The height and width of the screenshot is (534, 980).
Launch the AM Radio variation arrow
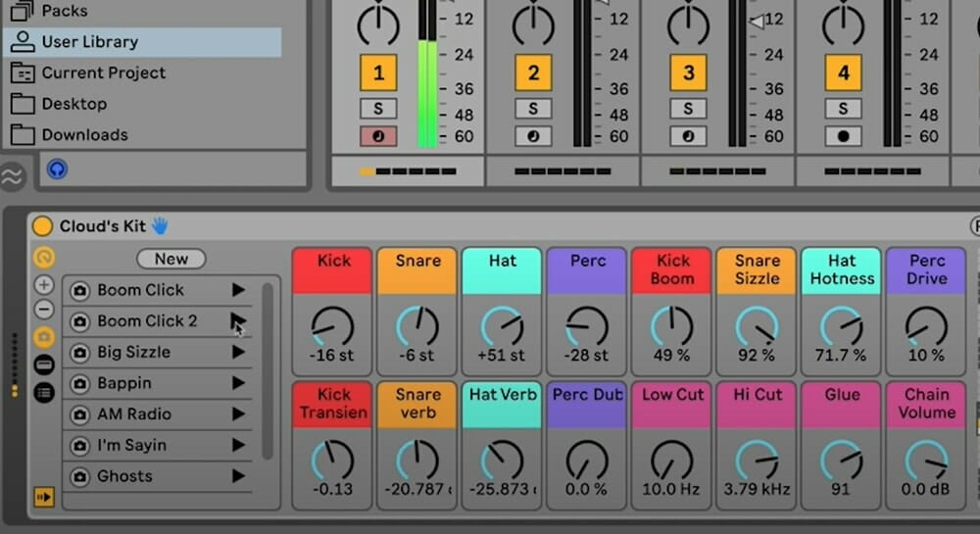point(238,414)
